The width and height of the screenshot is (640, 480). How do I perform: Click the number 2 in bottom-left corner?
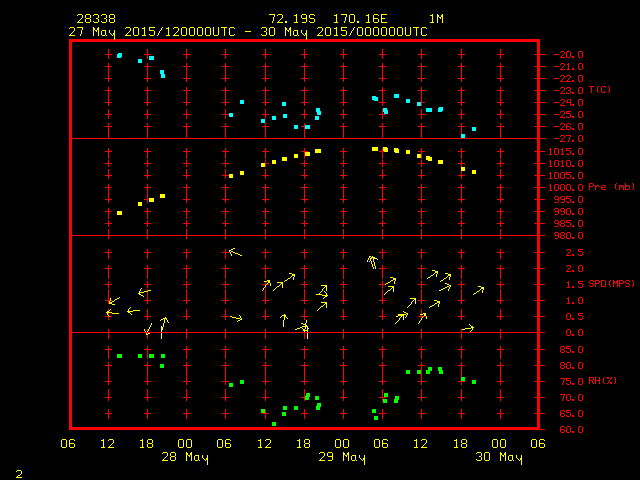(x=18, y=472)
